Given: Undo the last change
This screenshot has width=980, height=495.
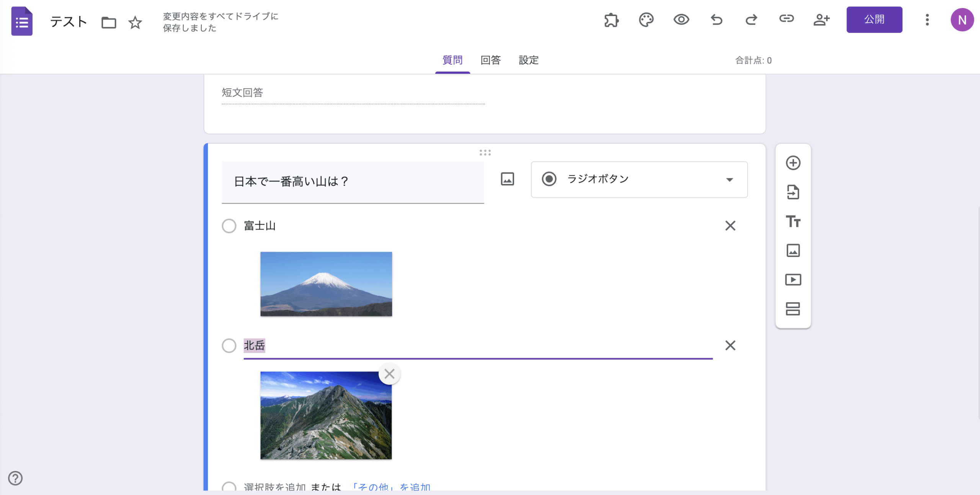Looking at the screenshot, I should pyautogui.click(x=717, y=20).
